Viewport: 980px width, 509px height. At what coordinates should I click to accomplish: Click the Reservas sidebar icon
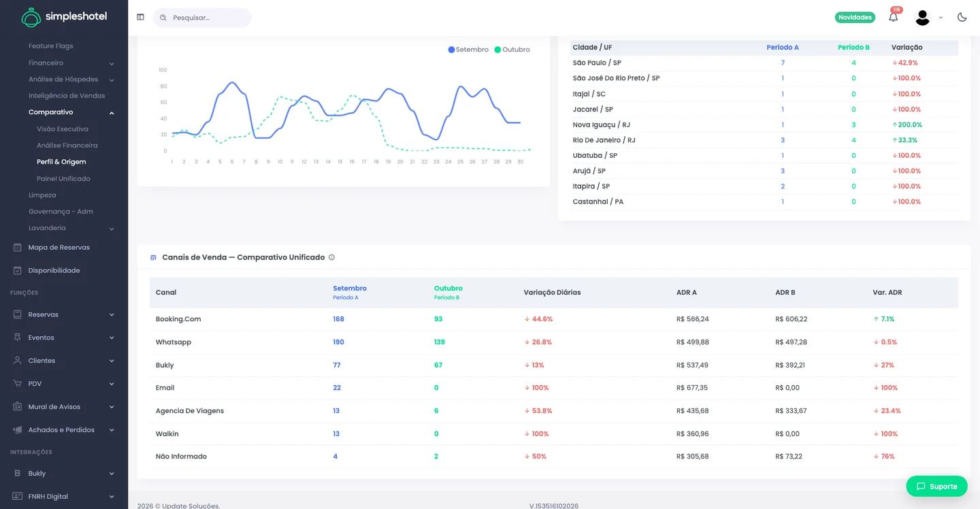click(x=18, y=315)
